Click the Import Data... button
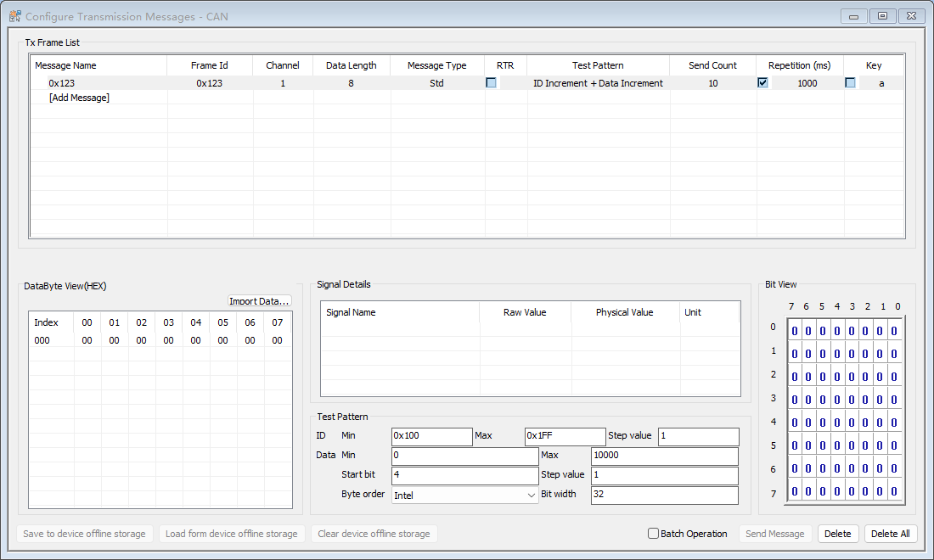This screenshot has height=560, width=934. coord(259,301)
